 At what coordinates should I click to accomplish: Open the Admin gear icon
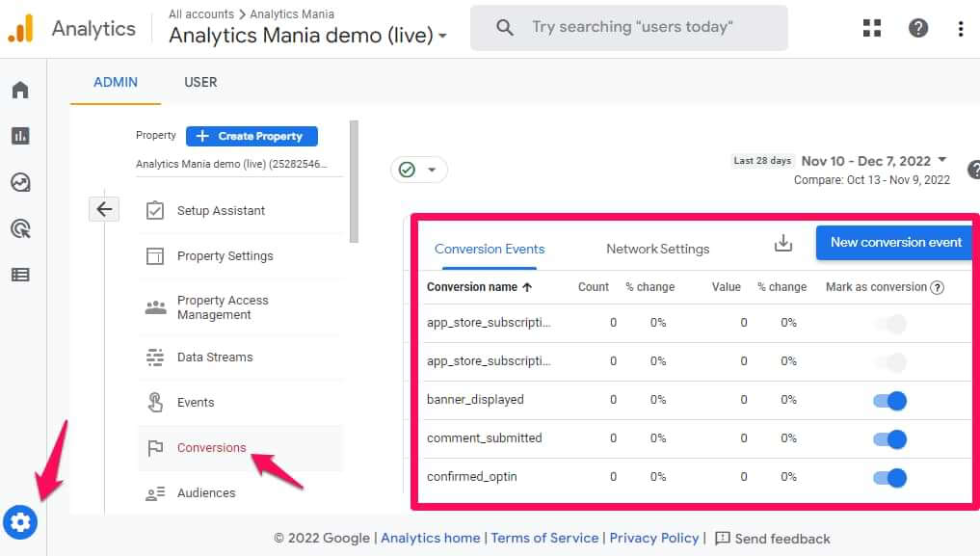[20, 522]
